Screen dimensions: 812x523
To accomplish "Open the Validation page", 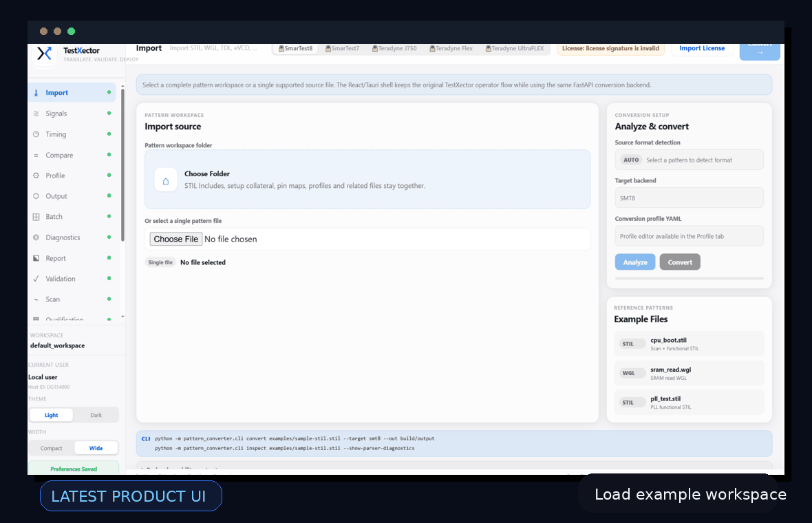I will coord(72,279).
